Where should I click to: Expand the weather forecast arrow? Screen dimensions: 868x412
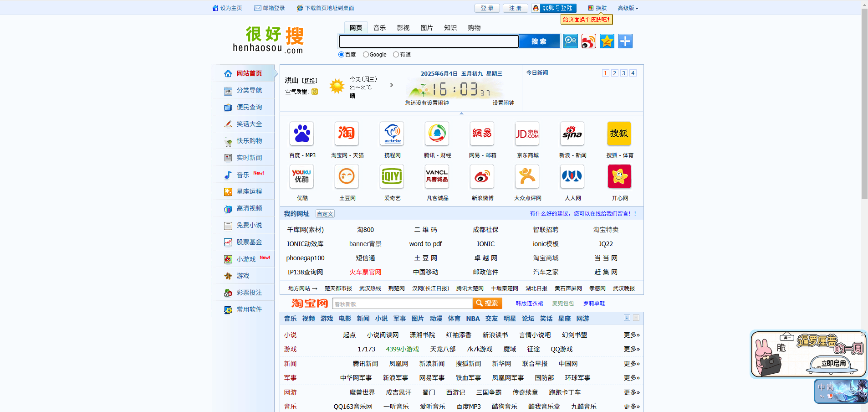pyautogui.click(x=391, y=85)
